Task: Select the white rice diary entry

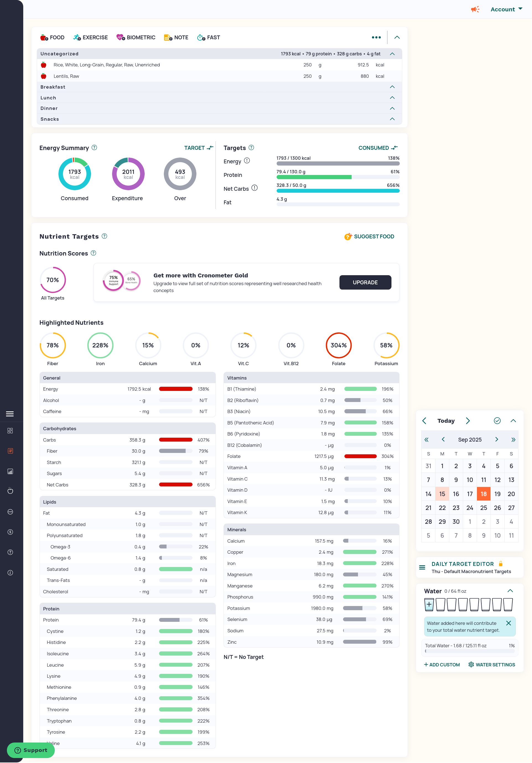Action: click(219, 65)
